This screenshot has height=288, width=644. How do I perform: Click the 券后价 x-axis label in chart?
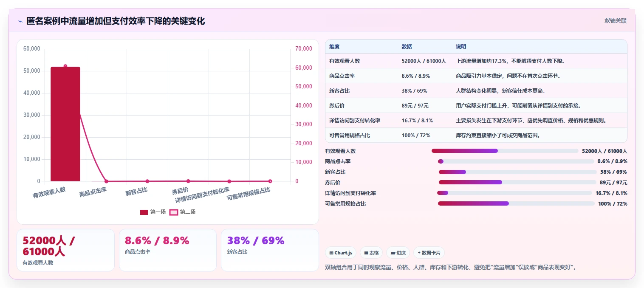180,191
